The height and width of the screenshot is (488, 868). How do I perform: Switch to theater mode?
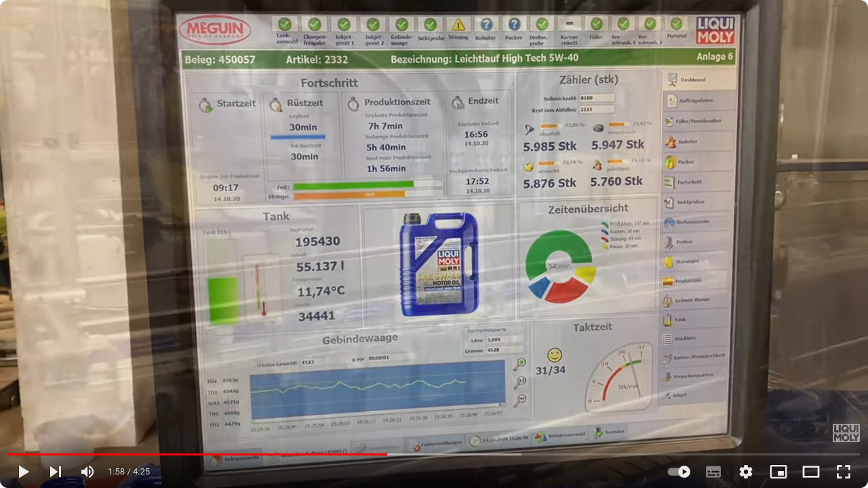tap(811, 472)
